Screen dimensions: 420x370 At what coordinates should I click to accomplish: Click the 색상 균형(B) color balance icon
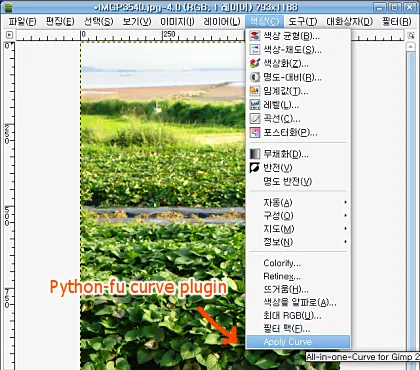click(255, 36)
